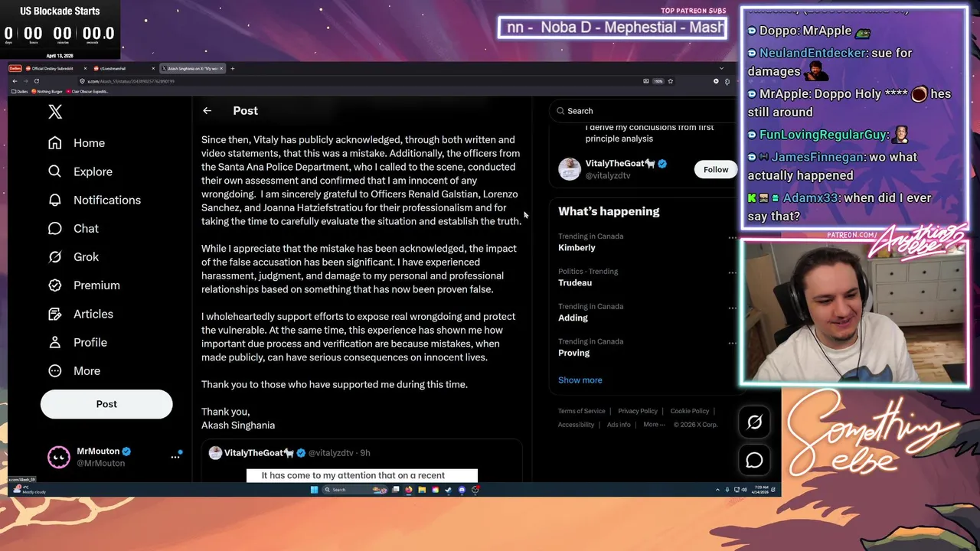This screenshot has width=980, height=551.
Task: Click the X logo in the sidebar
Action: coord(55,112)
